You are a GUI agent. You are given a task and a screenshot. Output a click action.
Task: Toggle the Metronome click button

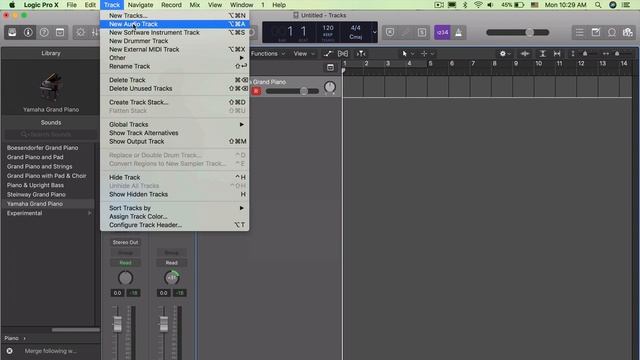[458, 32]
